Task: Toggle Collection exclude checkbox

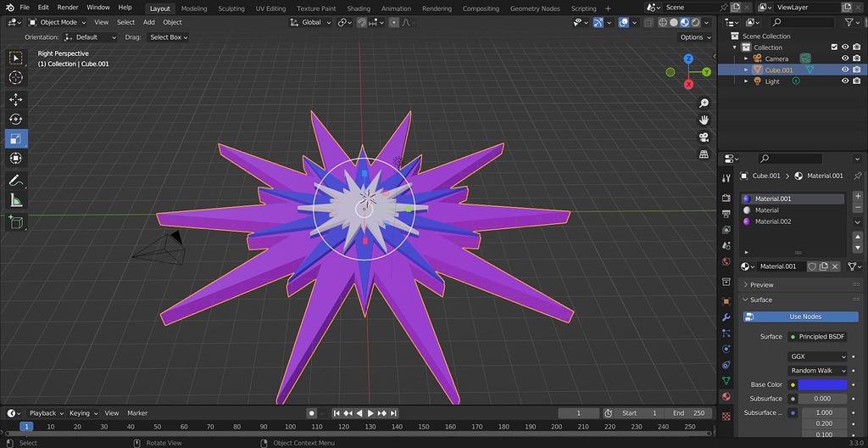Action: point(834,48)
